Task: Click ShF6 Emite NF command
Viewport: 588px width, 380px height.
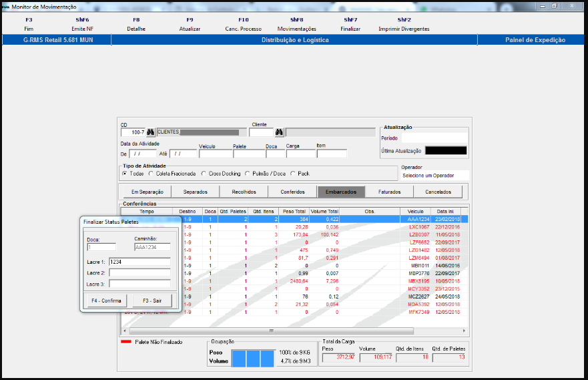Action: (83, 25)
